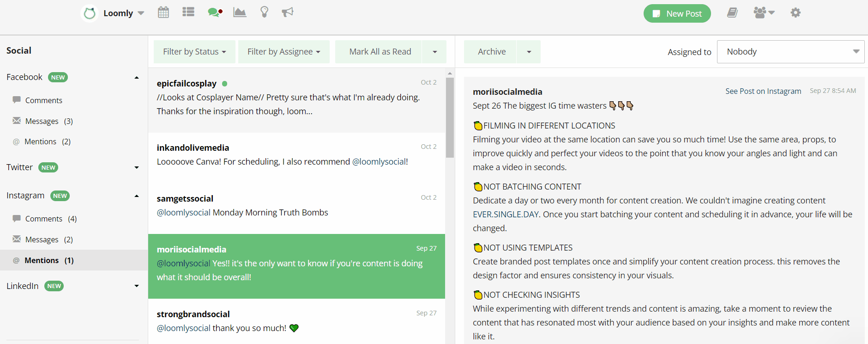This screenshot has width=868, height=344.
Task: Open the ads megaphone icon
Action: 288,12
